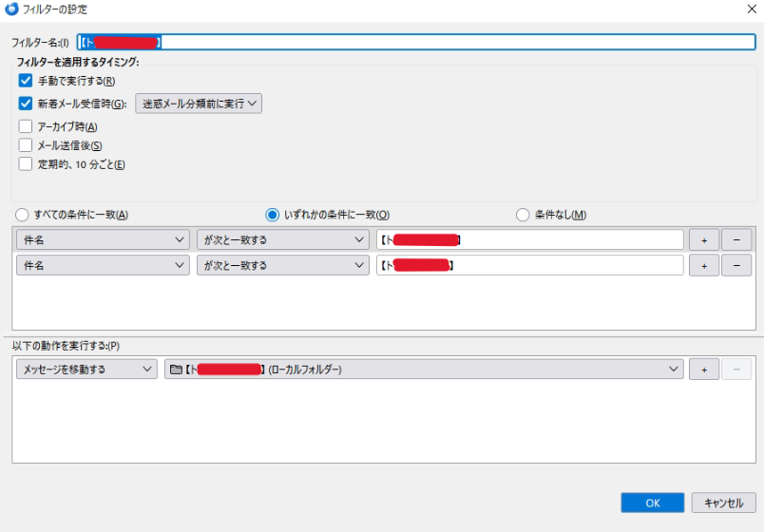Expand メッセージを移動する action dropdown

86,370
